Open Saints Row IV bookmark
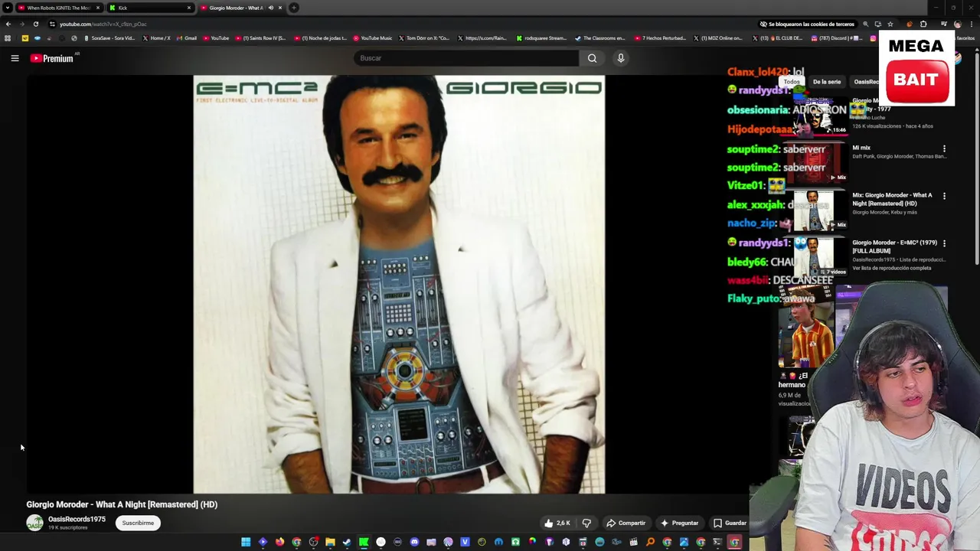Image resolution: width=980 pixels, height=551 pixels. click(x=260, y=37)
